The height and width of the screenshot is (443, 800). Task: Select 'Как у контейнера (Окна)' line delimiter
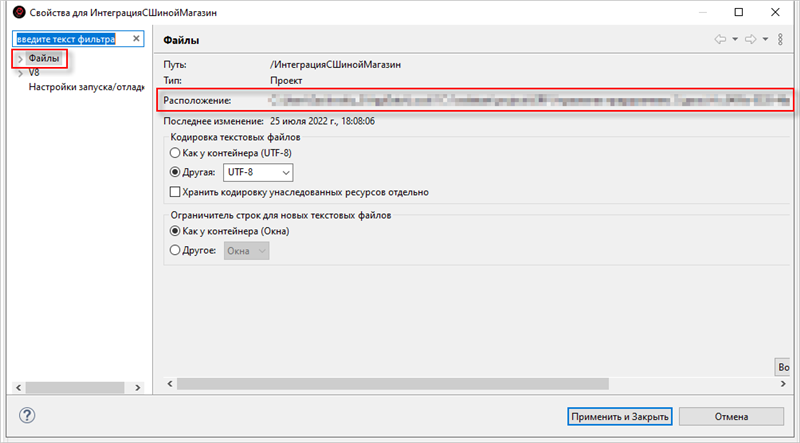pos(176,231)
